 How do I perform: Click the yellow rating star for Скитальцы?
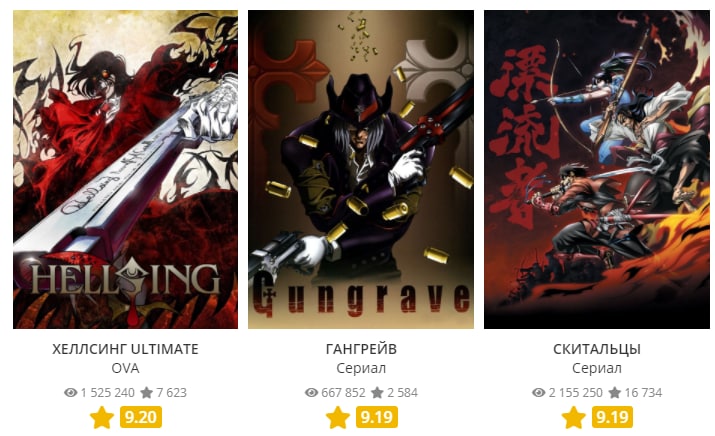coord(574,417)
